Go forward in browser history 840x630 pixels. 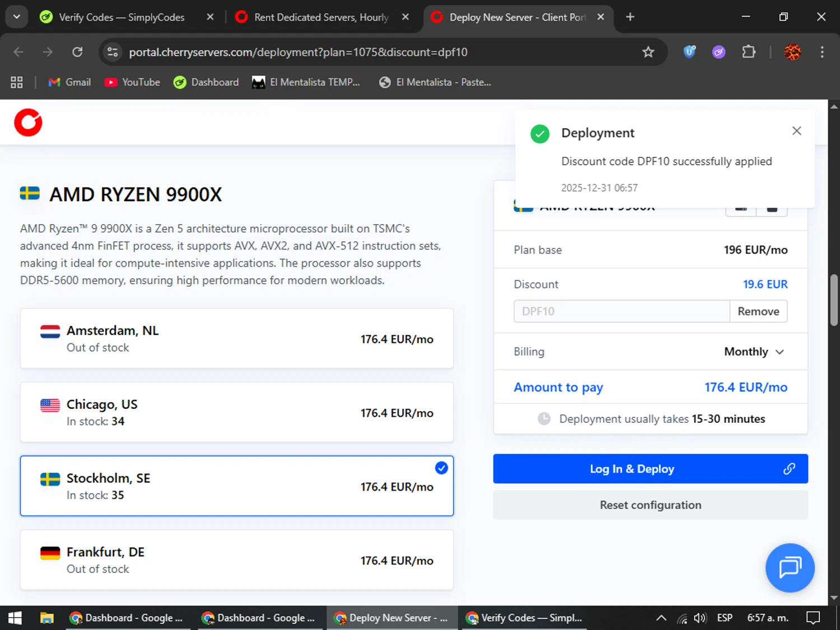[48, 52]
